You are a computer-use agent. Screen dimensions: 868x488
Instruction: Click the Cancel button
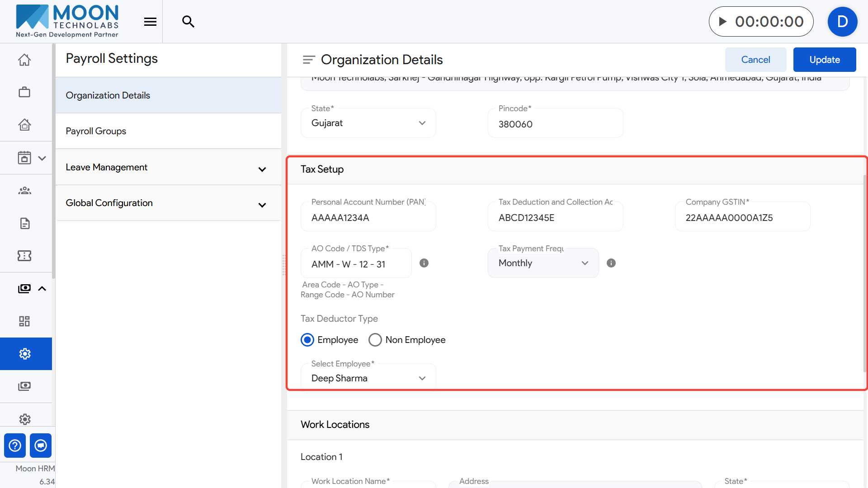click(755, 60)
